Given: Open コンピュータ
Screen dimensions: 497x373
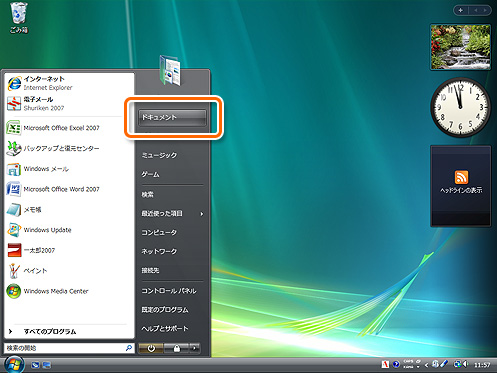Looking at the screenshot, I should pyautogui.click(x=172, y=232).
